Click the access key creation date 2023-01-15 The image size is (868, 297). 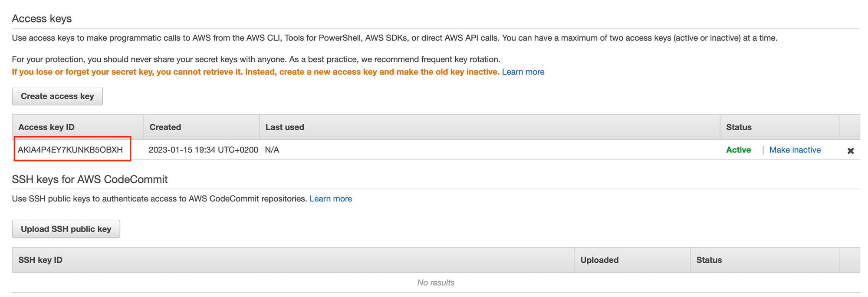(203, 150)
